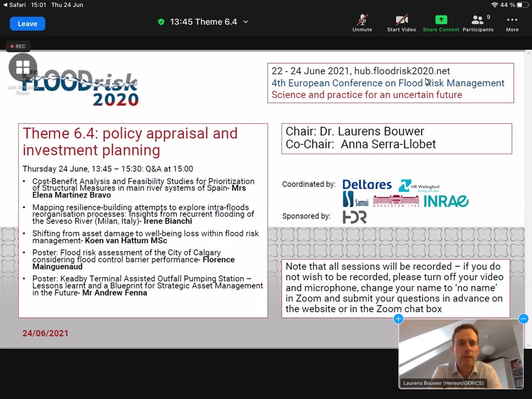The height and width of the screenshot is (399, 532).
Task: Click the Deltares logo
Action: point(367,185)
